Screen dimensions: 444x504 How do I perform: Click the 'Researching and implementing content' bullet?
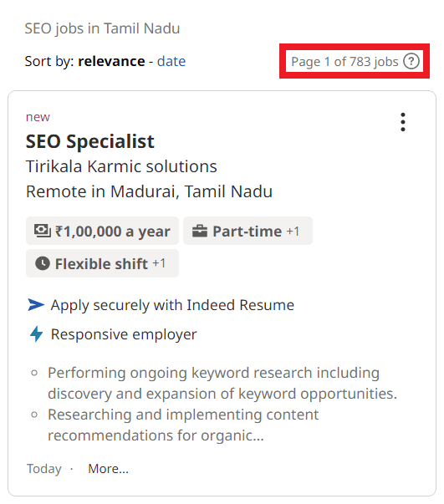pos(183,425)
